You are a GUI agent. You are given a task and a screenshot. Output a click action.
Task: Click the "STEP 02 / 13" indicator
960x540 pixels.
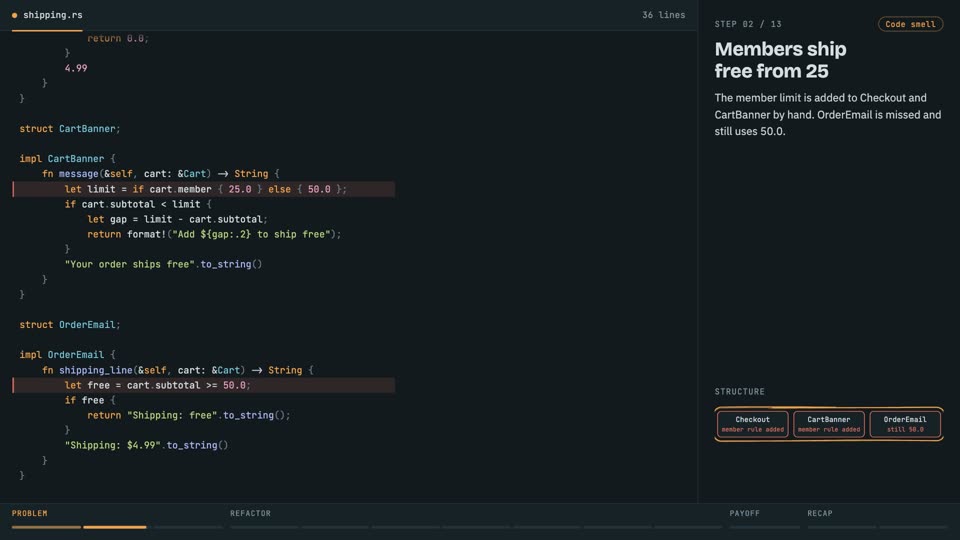click(x=748, y=24)
